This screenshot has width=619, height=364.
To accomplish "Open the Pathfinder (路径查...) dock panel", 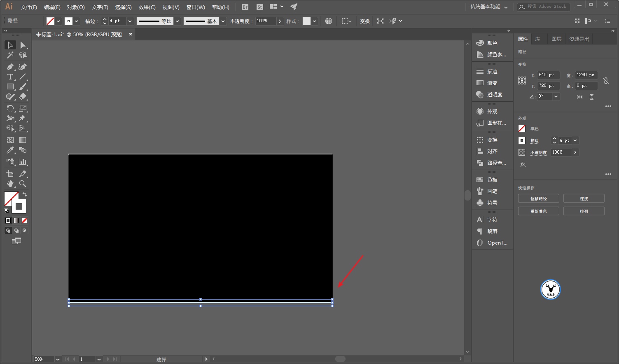I will [x=492, y=163].
